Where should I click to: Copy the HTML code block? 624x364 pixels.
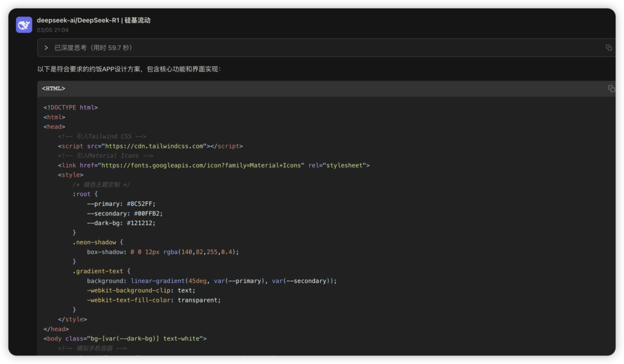coord(611,89)
